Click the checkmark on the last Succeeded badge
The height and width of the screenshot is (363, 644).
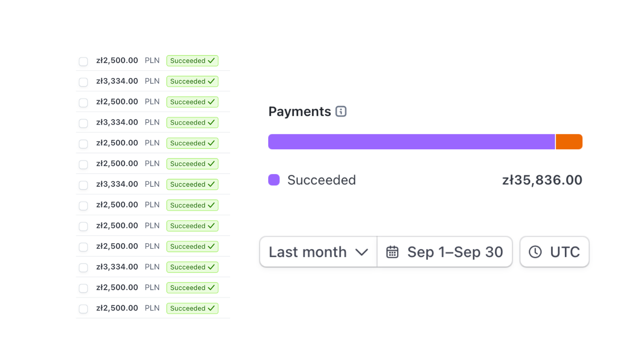[x=211, y=308]
